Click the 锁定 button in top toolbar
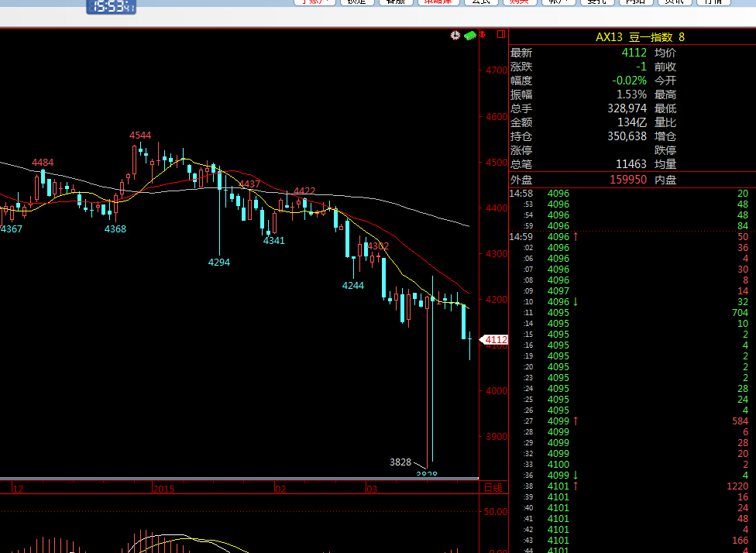 pos(356,2)
